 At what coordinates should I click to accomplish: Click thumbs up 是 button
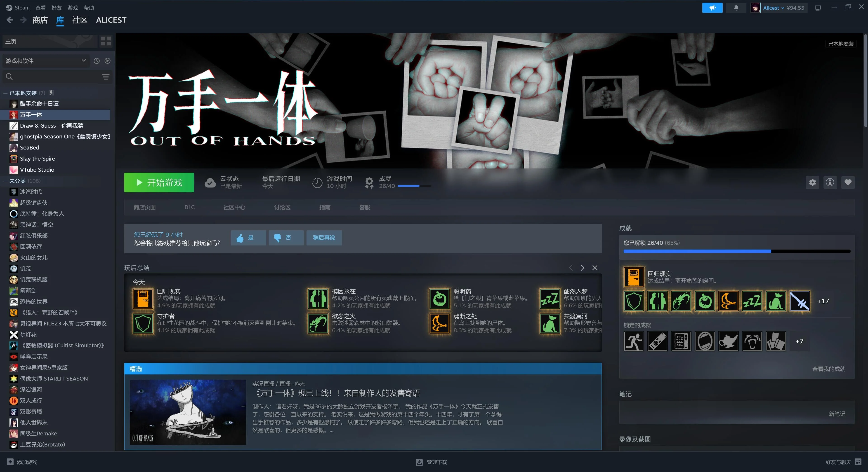click(x=248, y=238)
